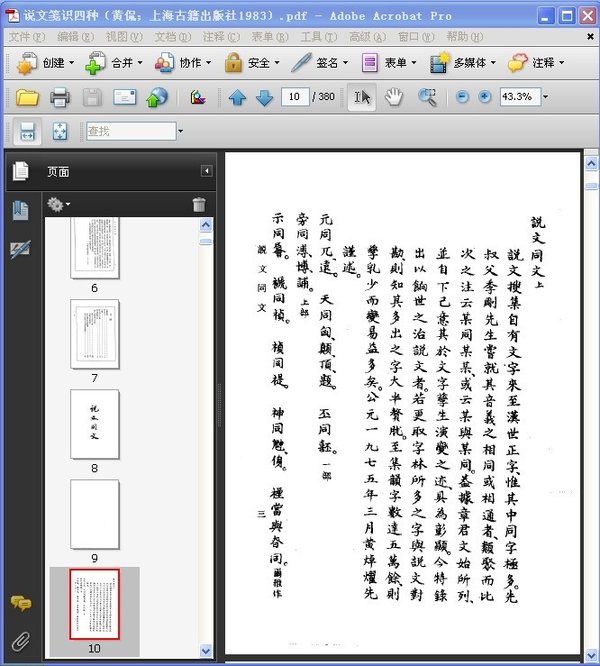The width and height of the screenshot is (600, 666).
Task: Open the View (视图) menu
Action: click(x=124, y=37)
